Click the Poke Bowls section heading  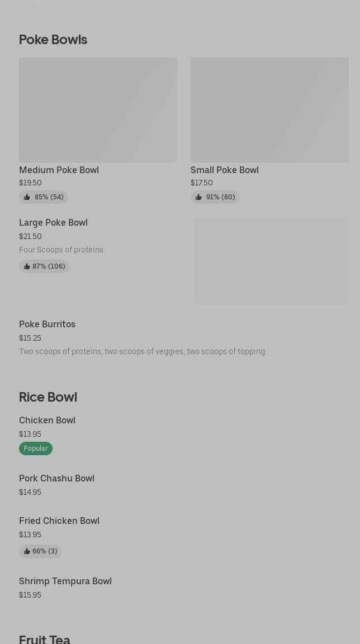[x=53, y=40]
